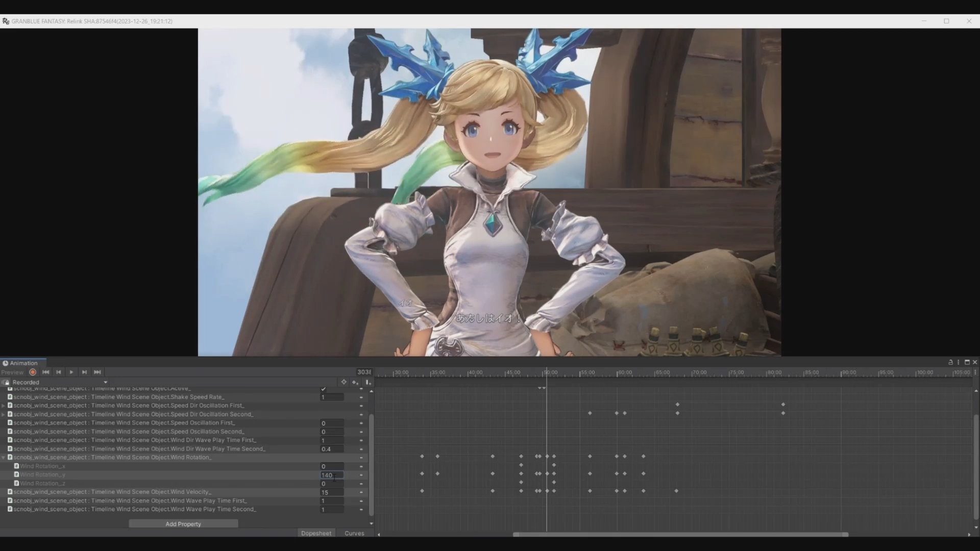Step forward to the next keyframe
The image size is (980, 551).
[84, 372]
